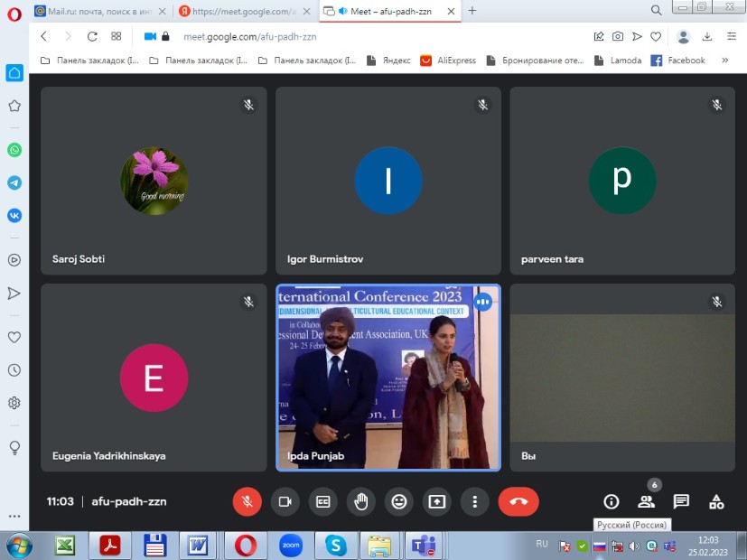Open a new browser tab

(x=472, y=11)
